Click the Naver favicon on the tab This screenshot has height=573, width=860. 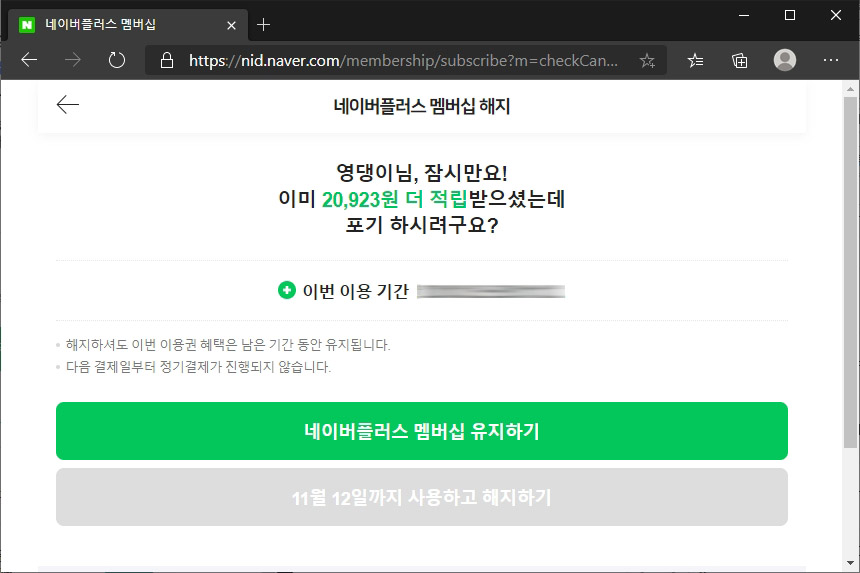[x=27, y=25]
